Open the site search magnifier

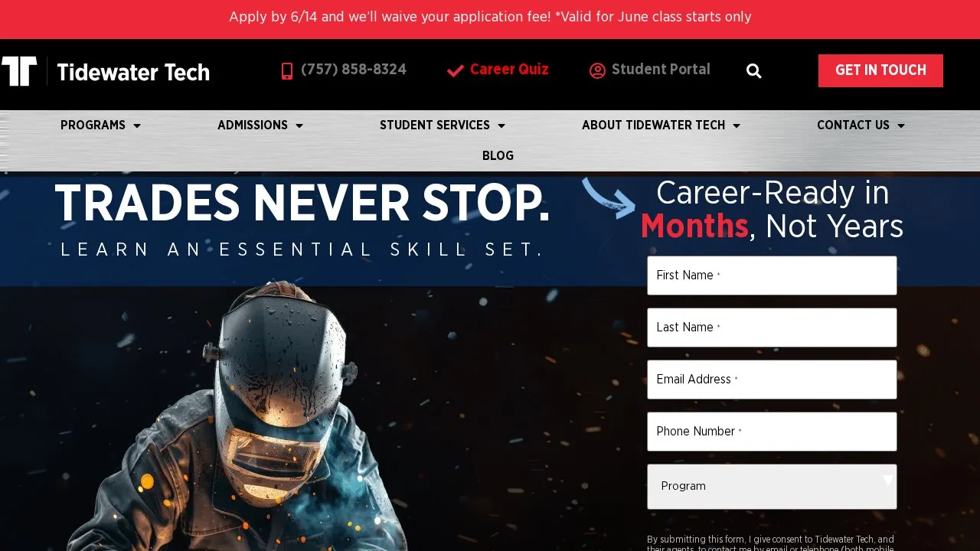pos(754,71)
